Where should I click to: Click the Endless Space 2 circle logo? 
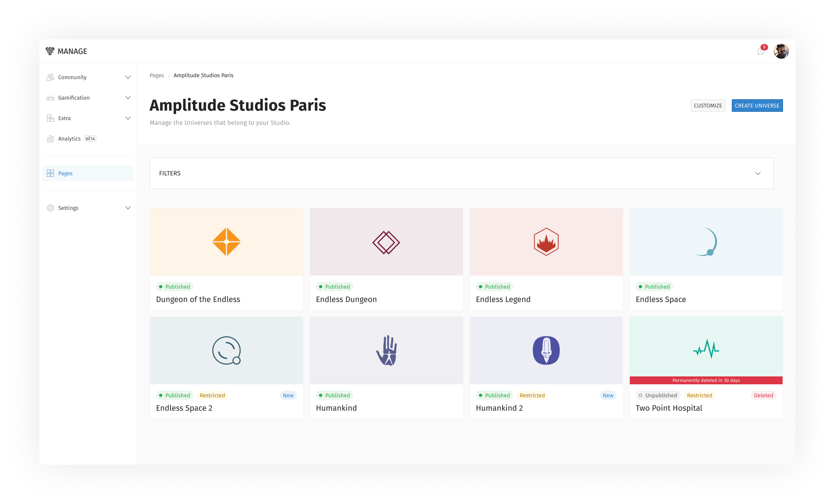click(x=226, y=350)
